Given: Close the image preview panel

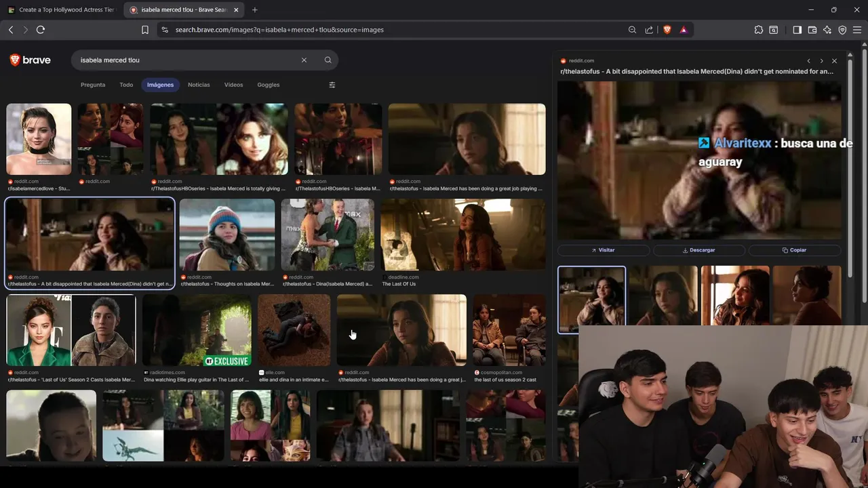Looking at the screenshot, I should point(834,61).
